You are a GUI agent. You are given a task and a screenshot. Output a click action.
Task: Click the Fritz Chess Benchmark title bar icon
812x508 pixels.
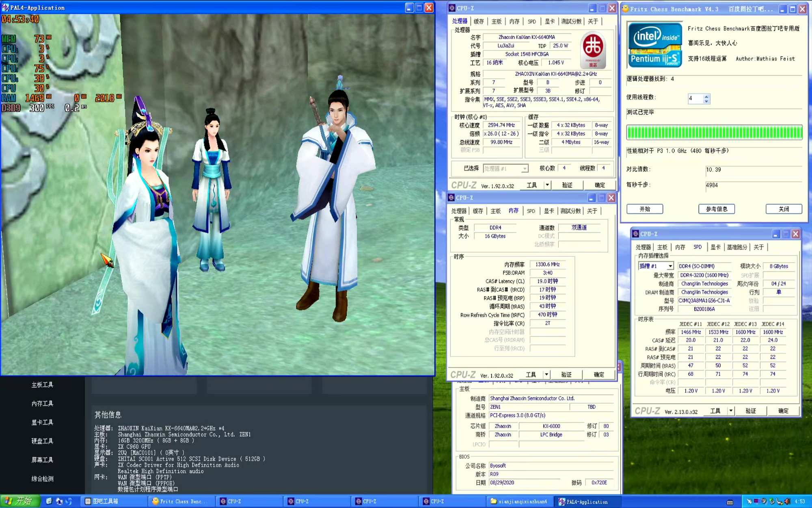(625, 9)
